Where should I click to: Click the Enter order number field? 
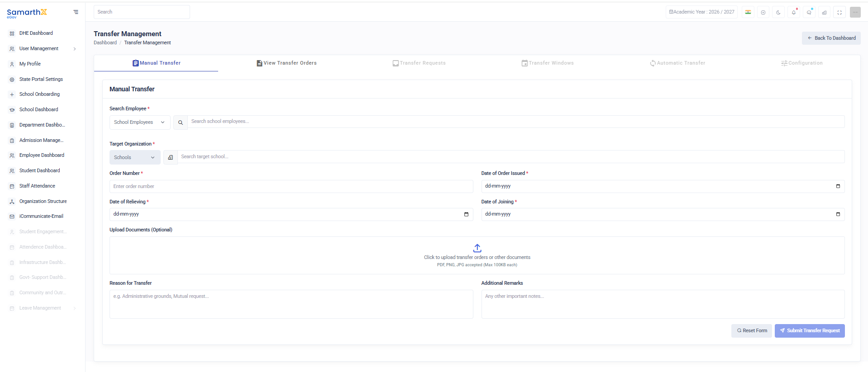[x=291, y=186]
